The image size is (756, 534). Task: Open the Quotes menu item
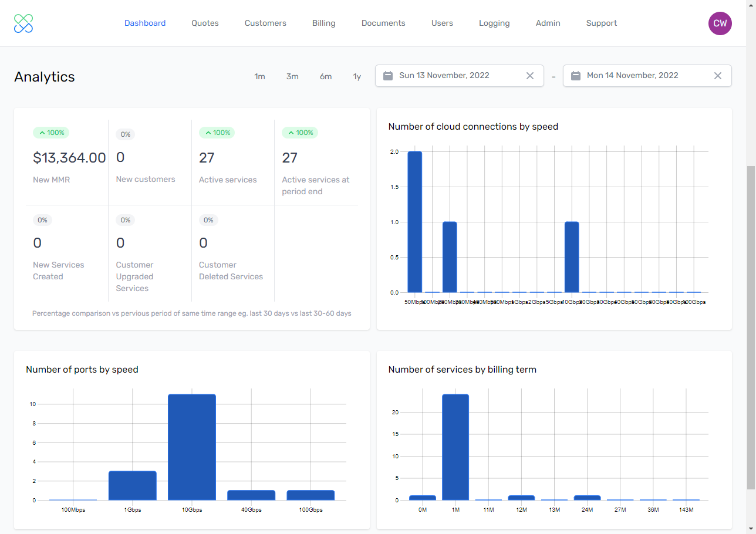pyautogui.click(x=205, y=23)
